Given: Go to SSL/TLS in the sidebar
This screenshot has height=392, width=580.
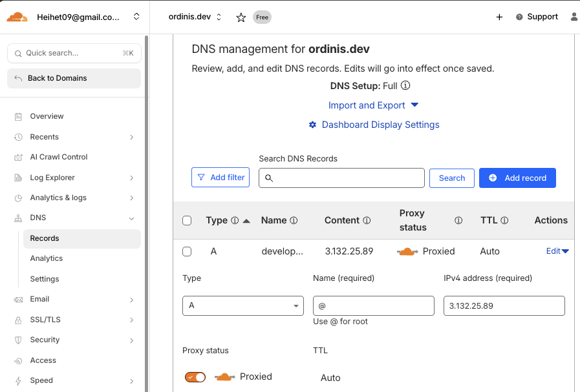Looking at the screenshot, I should pos(45,320).
